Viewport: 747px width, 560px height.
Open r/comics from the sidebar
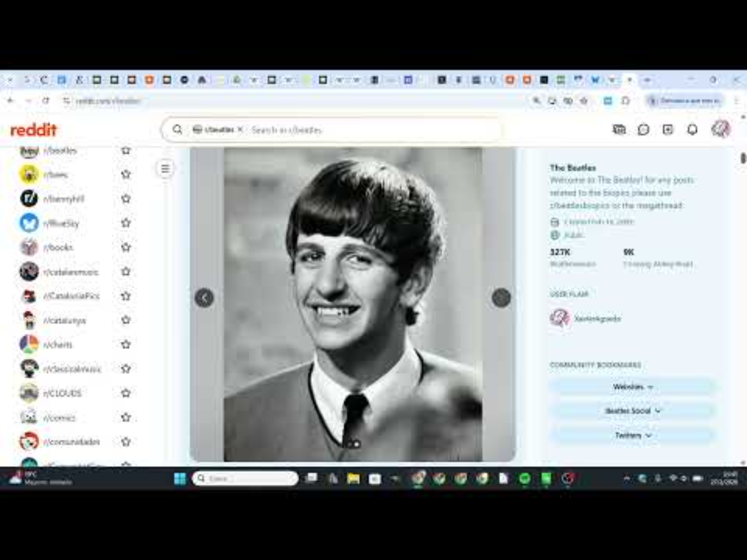coord(59,417)
